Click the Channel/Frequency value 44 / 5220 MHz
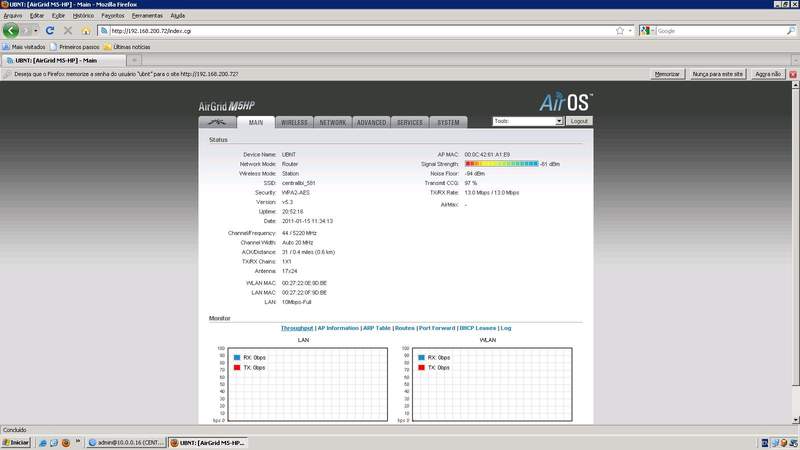The height and width of the screenshot is (450, 800). [x=299, y=233]
